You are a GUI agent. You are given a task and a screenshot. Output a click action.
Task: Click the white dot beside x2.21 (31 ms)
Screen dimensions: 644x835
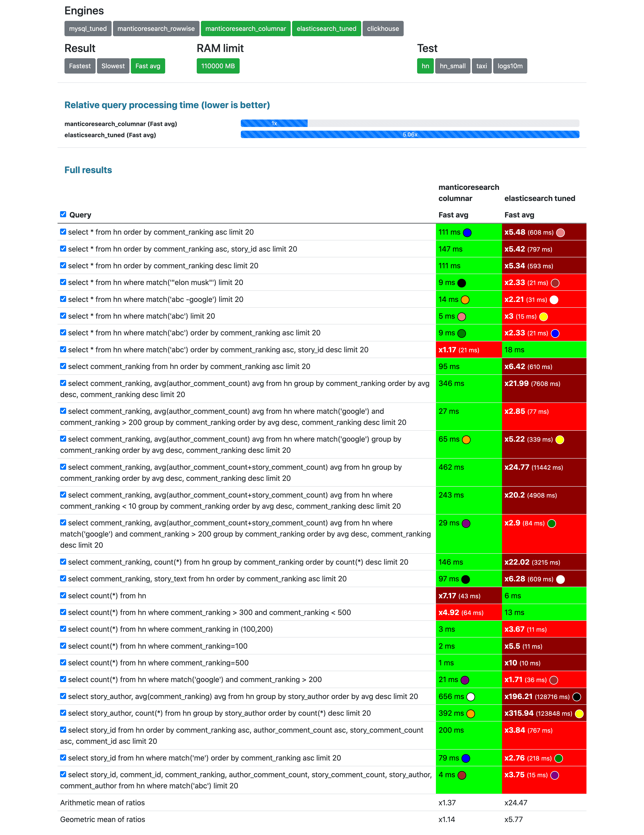coord(554,300)
